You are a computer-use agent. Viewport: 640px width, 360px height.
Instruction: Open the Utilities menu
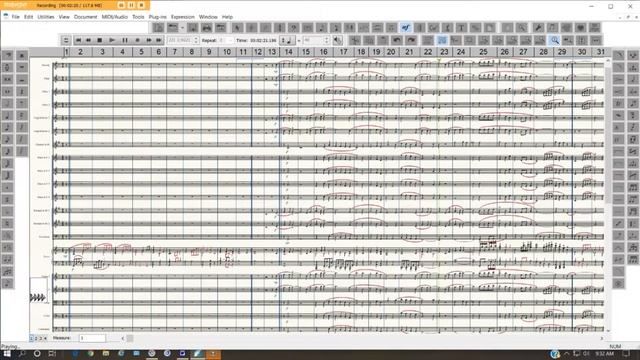click(46, 17)
